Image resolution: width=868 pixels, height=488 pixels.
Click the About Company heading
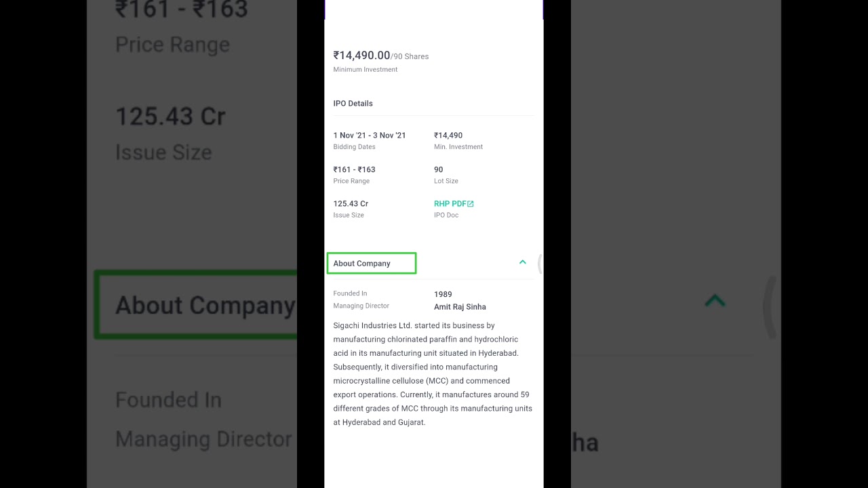tap(362, 263)
